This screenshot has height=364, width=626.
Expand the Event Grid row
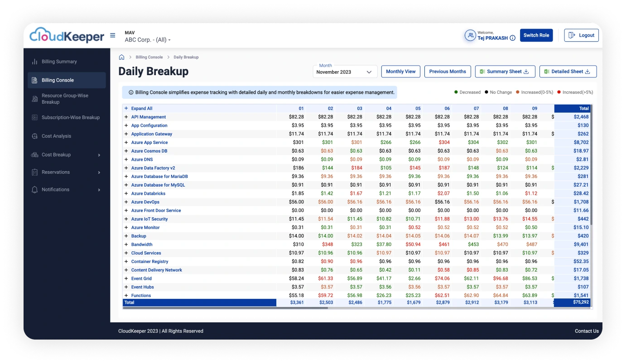click(126, 278)
